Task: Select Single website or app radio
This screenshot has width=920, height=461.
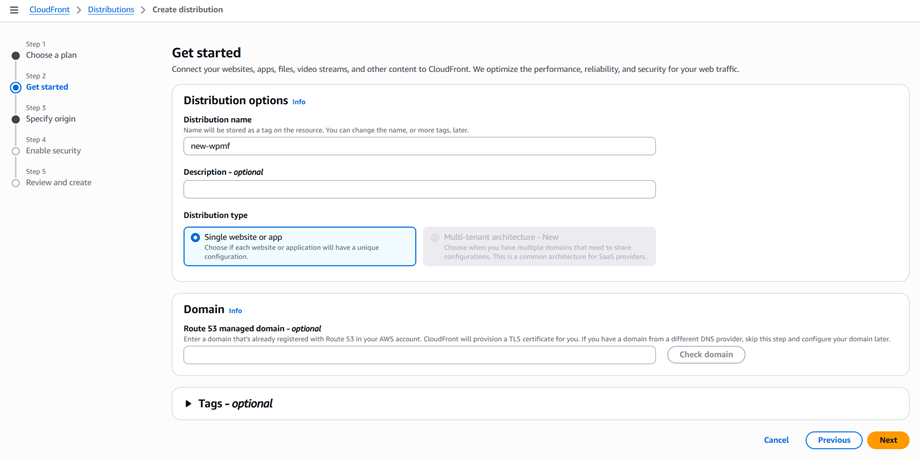Action: (x=196, y=238)
